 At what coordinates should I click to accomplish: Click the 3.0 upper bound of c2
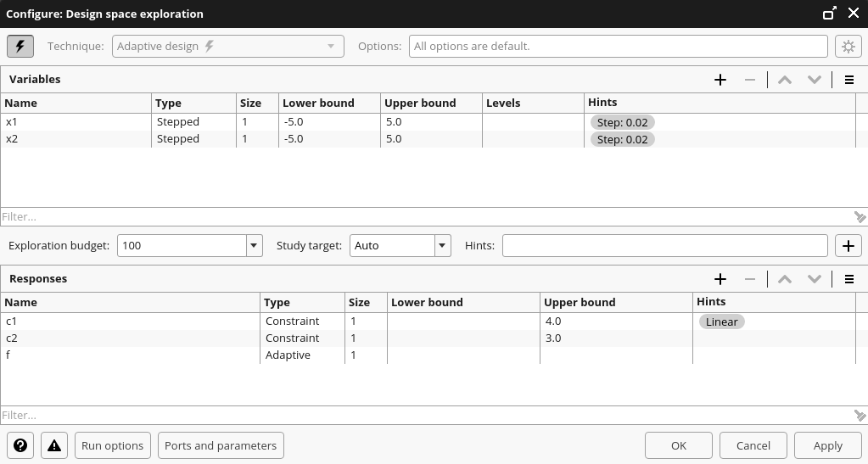point(616,338)
